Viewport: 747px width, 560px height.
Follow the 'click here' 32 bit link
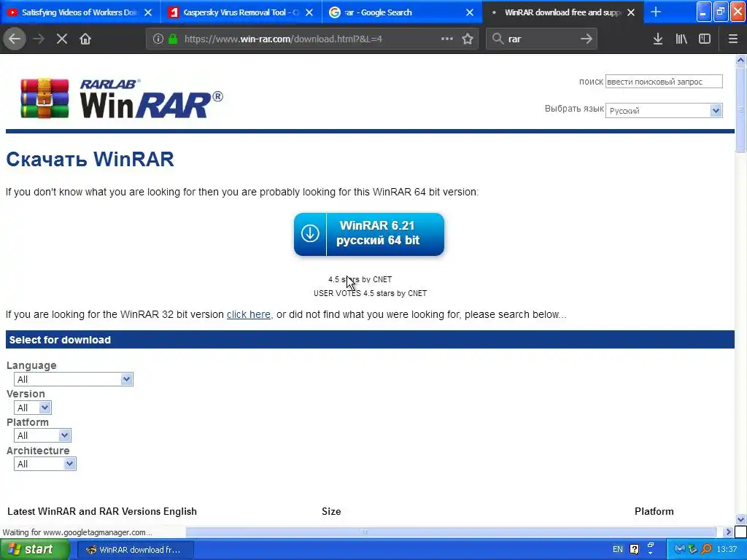pos(248,314)
